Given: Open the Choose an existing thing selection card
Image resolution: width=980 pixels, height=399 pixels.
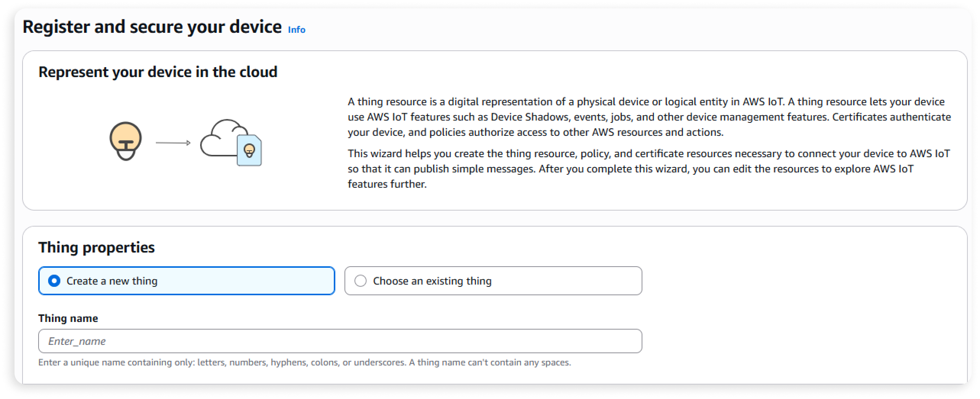Looking at the screenshot, I should tap(493, 281).
